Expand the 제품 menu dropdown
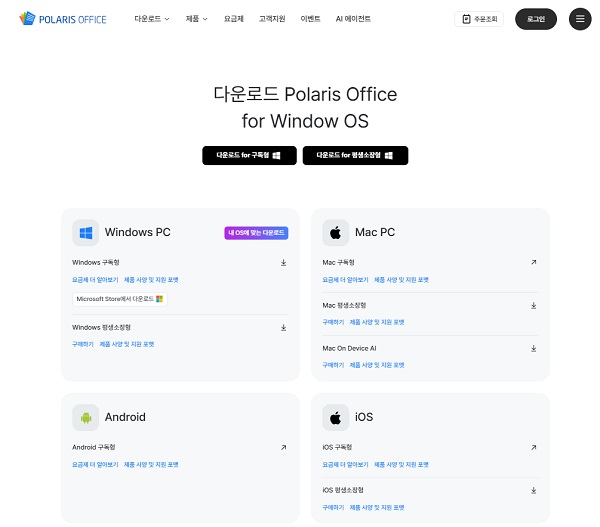Viewport: 600px width, 527px height. pyautogui.click(x=196, y=19)
